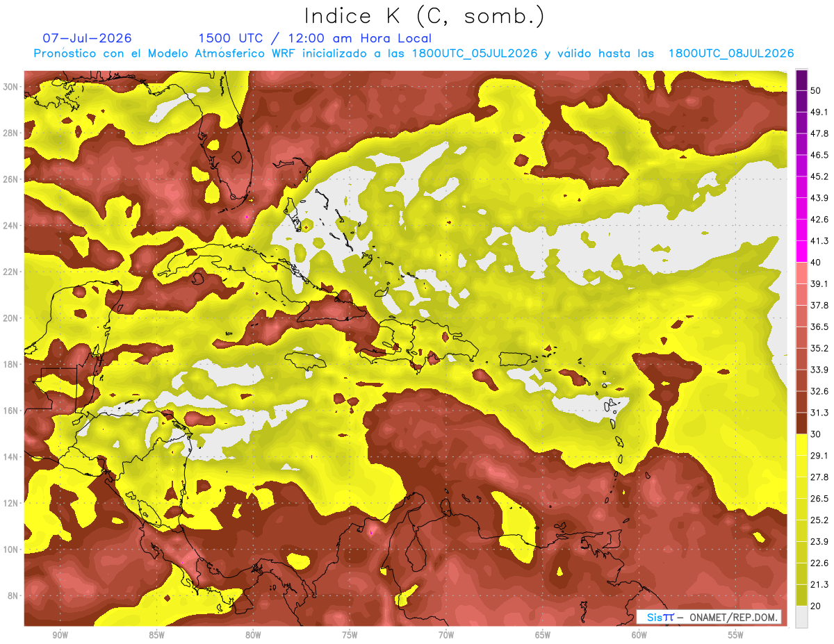Click the colorbar label '41.3'

point(819,241)
